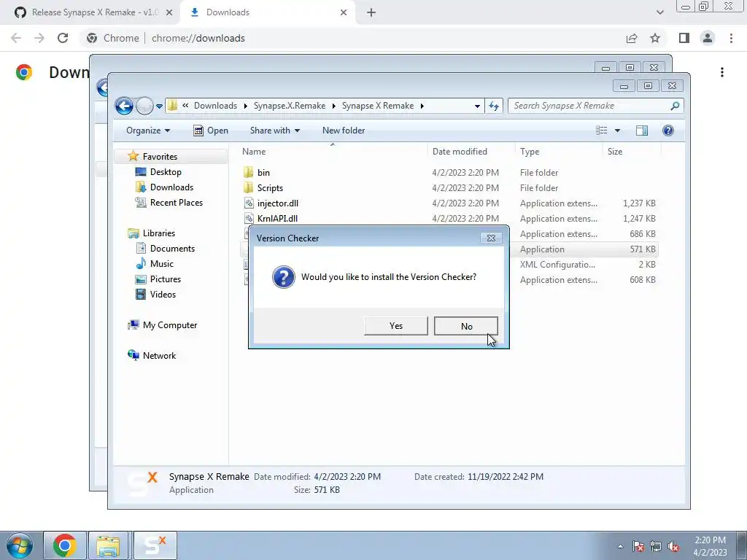Reload the Chrome page
The height and width of the screenshot is (560, 747).
63,38
